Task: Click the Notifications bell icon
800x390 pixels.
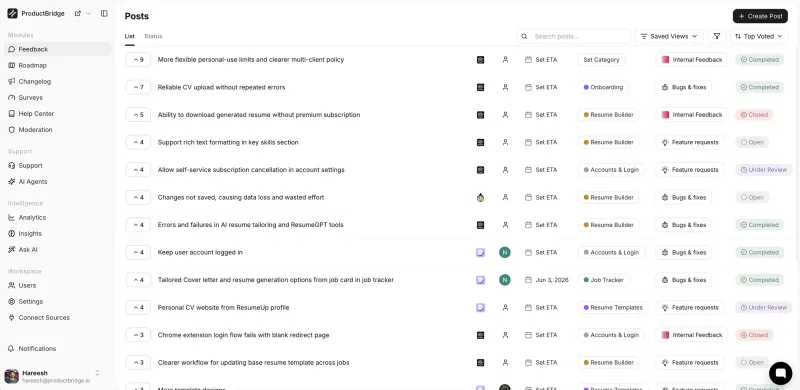Action: pyautogui.click(x=11, y=349)
